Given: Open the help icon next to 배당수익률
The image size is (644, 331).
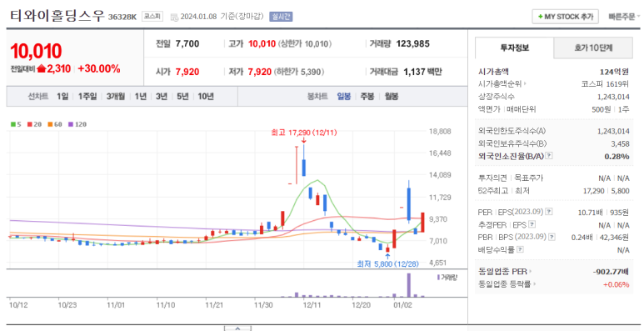Looking at the screenshot, I should 521,249.
